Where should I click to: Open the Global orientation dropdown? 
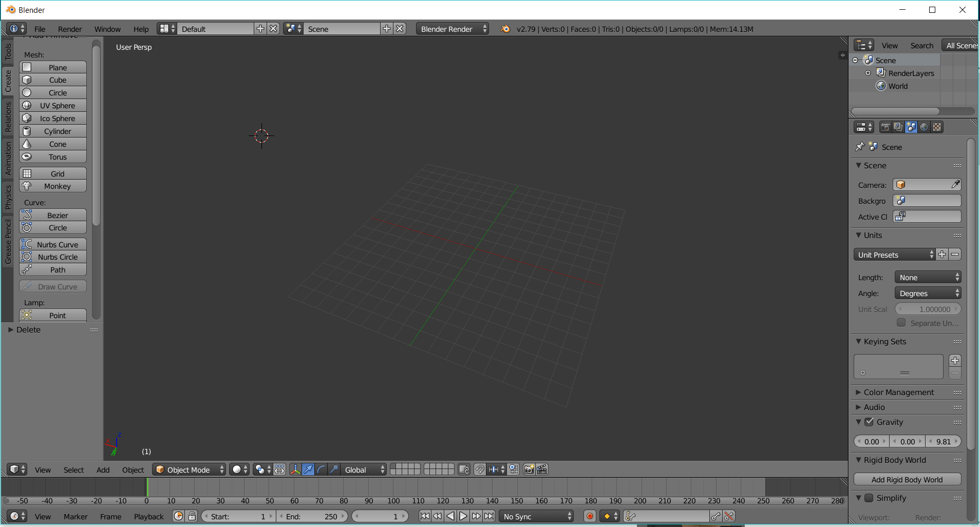(364, 470)
